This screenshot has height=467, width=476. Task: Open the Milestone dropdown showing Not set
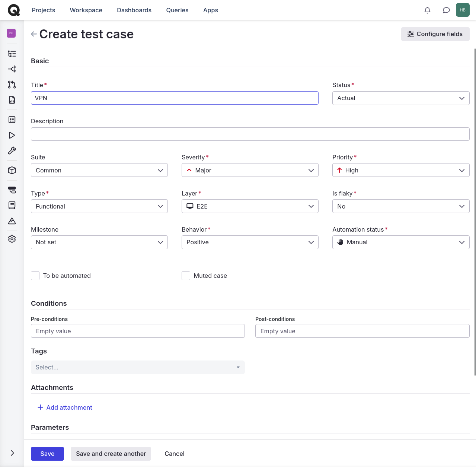point(99,242)
